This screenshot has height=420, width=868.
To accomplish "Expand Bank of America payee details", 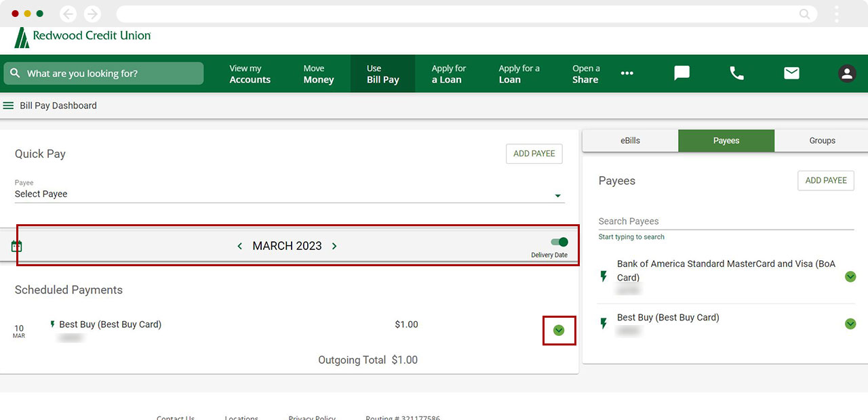I will tap(850, 276).
